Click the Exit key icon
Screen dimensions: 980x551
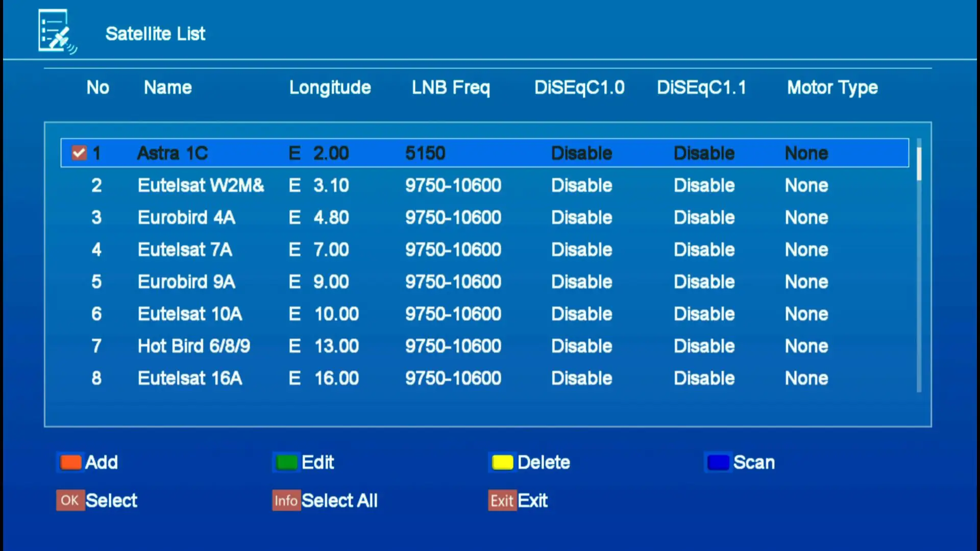[502, 500]
